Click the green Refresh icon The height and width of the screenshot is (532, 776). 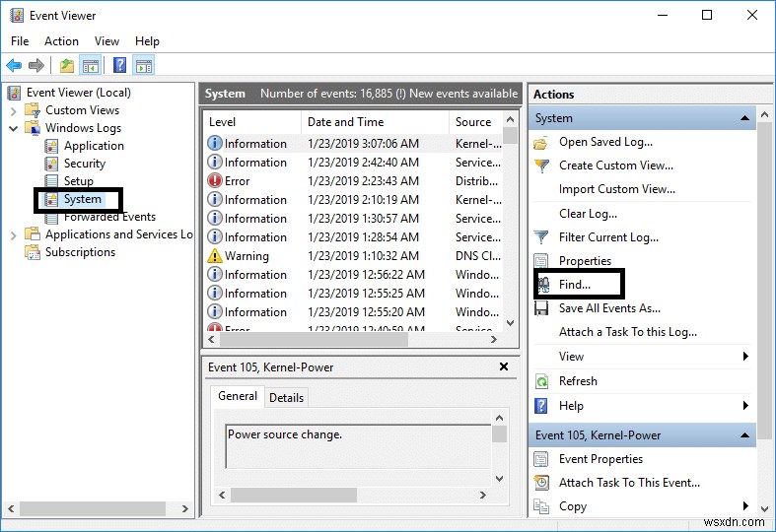pos(542,381)
